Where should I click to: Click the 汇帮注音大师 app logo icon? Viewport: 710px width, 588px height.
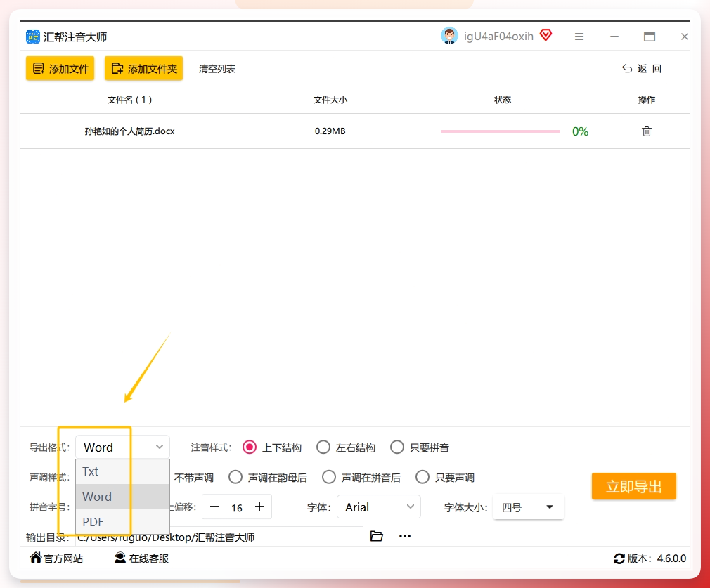pyautogui.click(x=32, y=37)
